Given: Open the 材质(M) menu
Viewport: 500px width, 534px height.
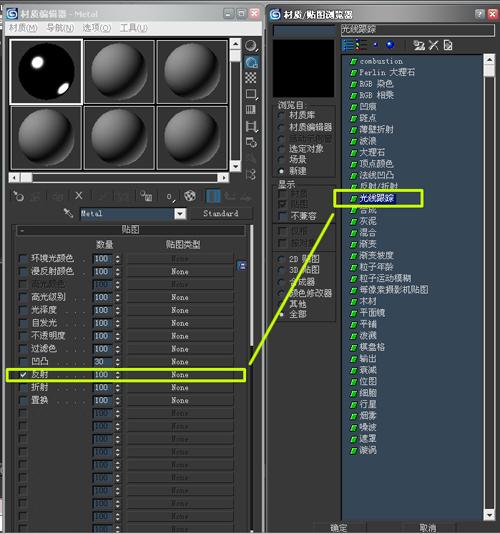Looking at the screenshot, I should click(x=23, y=28).
